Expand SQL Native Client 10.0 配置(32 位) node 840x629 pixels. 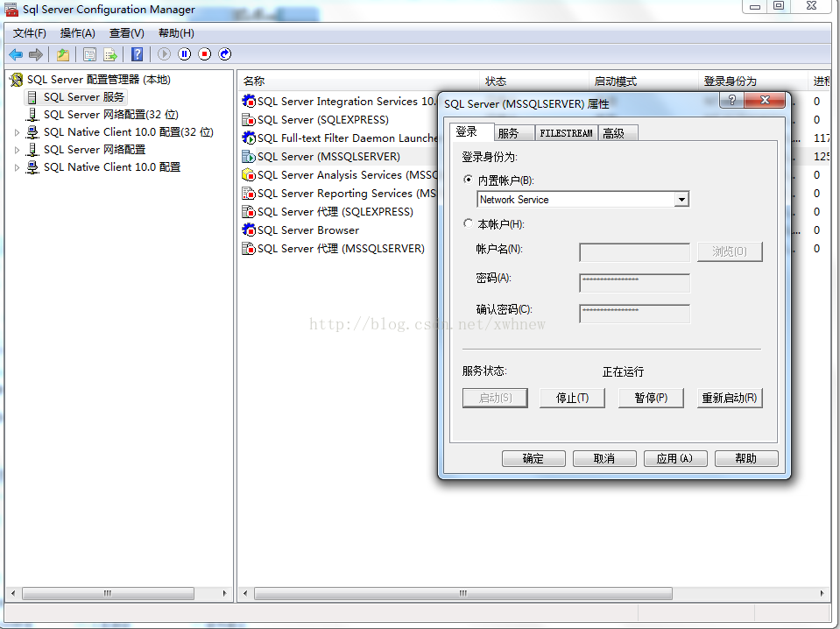[17, 132]
